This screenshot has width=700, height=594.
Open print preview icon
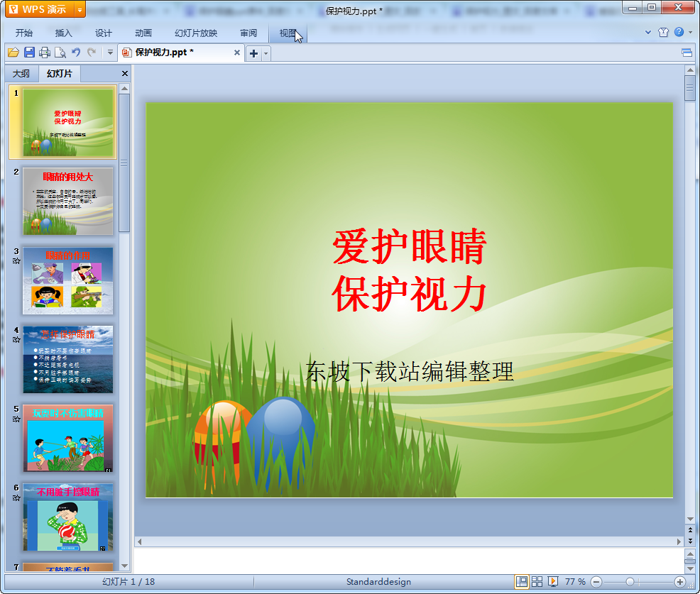coord(60,53)
